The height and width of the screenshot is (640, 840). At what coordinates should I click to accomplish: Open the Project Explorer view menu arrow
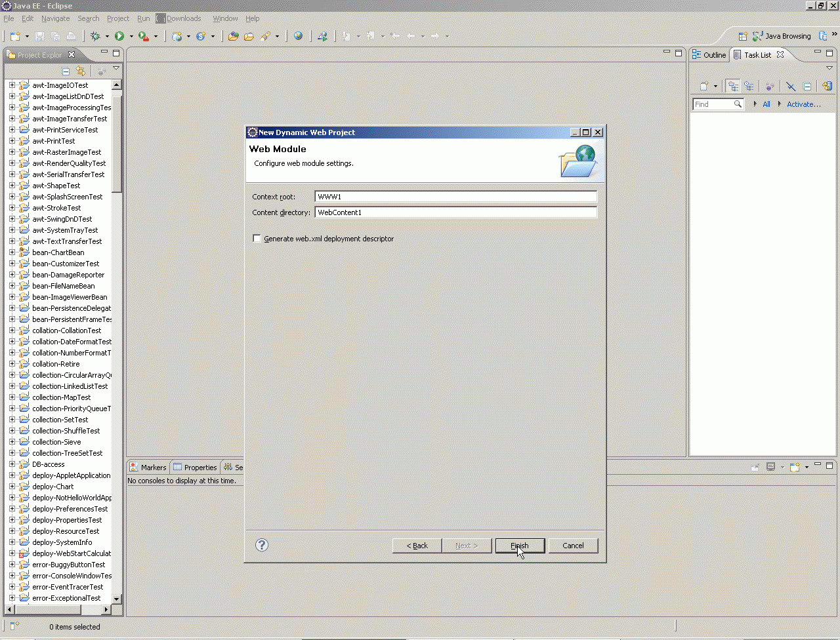pyautogui.click(x=116, y=68)
